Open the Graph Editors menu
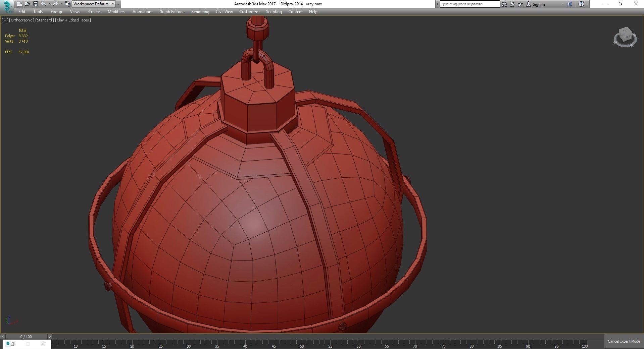The height and width of the screenshot is (349, 644). [x=171, y=12]
